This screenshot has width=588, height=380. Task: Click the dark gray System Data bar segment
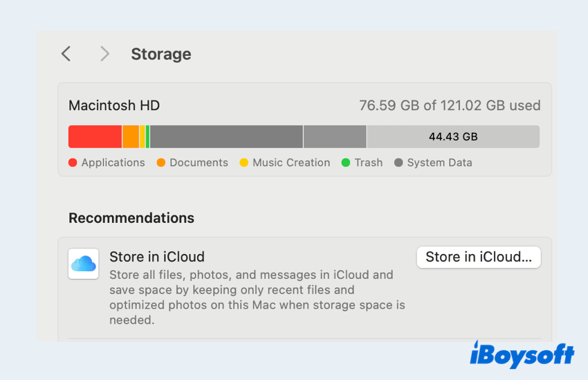point(226,136)
